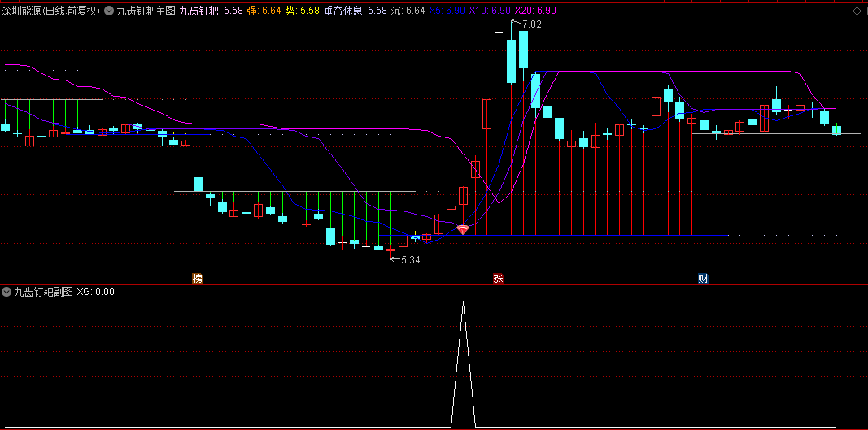Click the 势: 5.58 indicator value
Image resolution: width=868 pixels, height=430 pixels.
[301, 11]
